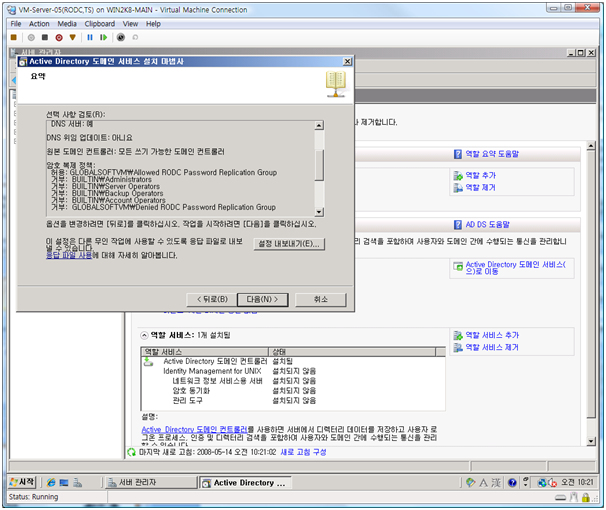Select the 암호 동기화 row
The height and width of the screenshot is (510, 606).
click(x=293, y=391)
